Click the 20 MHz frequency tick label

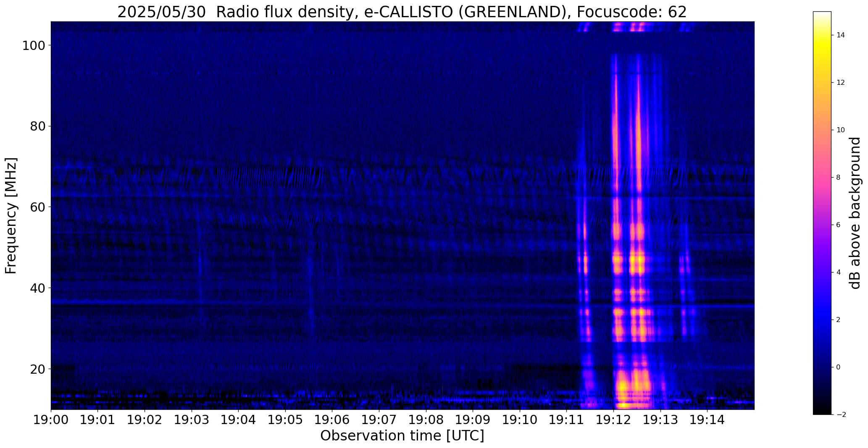pos(37,369)
